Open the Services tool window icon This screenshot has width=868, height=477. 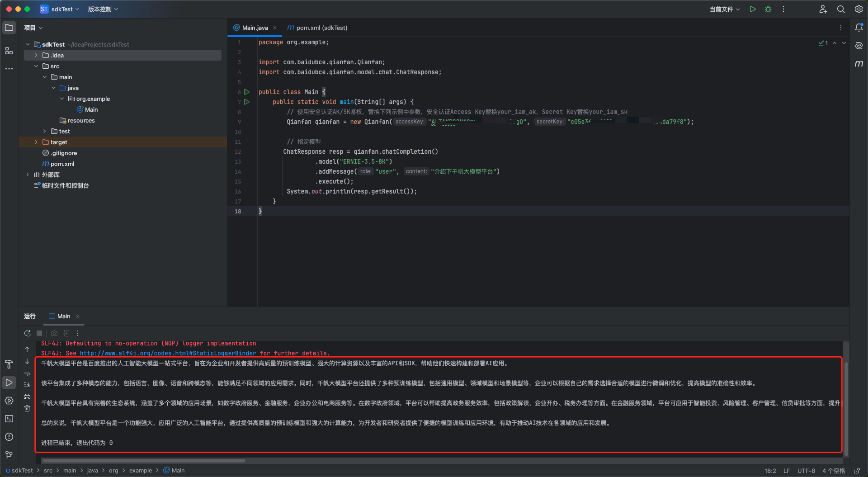[x=9, y=401]
